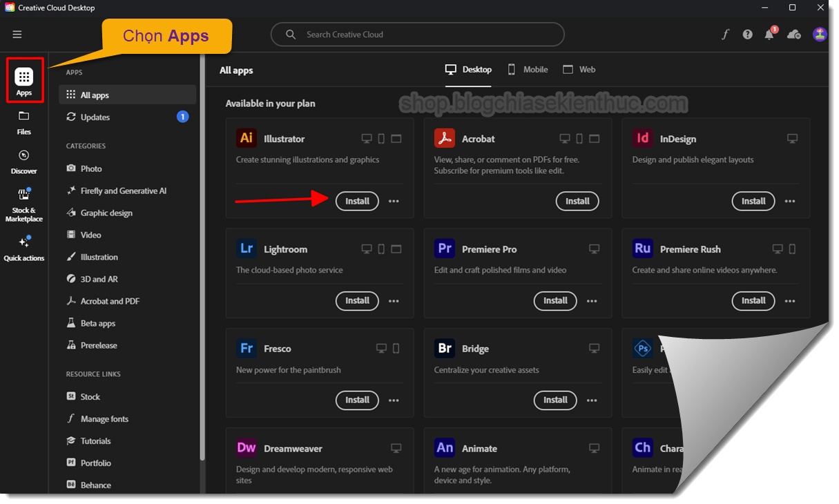Click the Dreamweaver app icon
The width and height of the screenshot is (839, 504).
(x=247, y=447)
